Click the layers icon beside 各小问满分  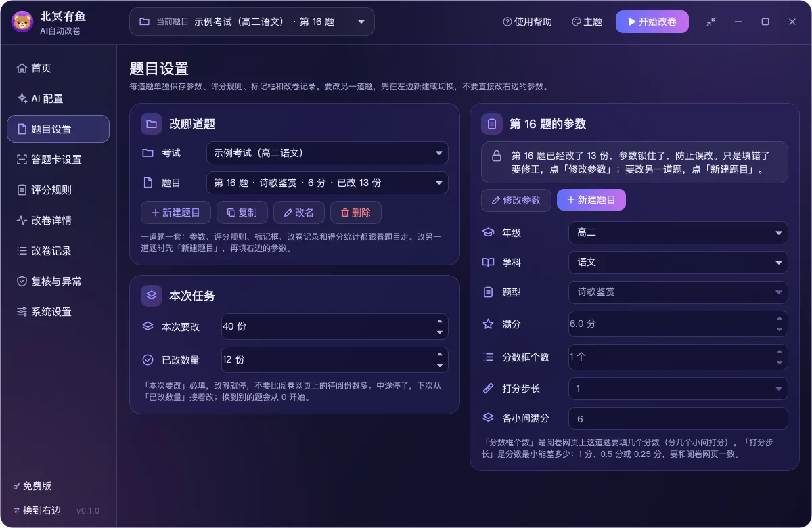click(488, 418)
